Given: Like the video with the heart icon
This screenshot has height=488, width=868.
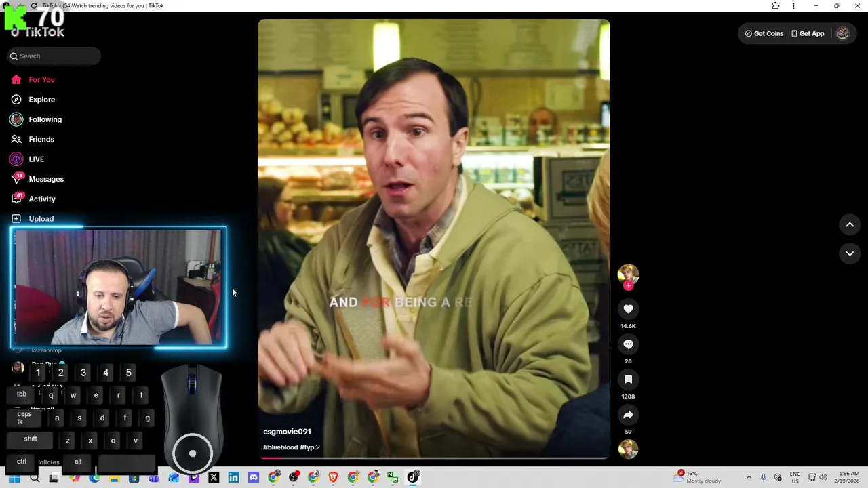Looking at the screenshot, I should pos(628,309).
